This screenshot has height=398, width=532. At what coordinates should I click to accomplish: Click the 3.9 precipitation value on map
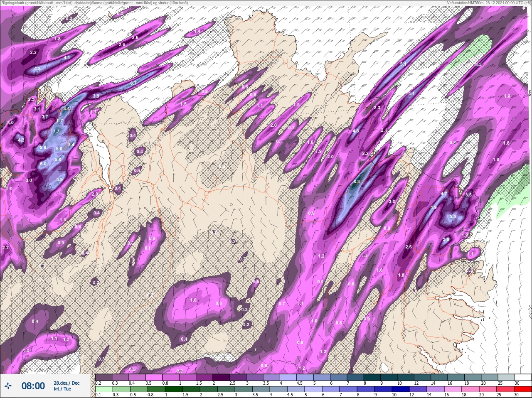96,96
